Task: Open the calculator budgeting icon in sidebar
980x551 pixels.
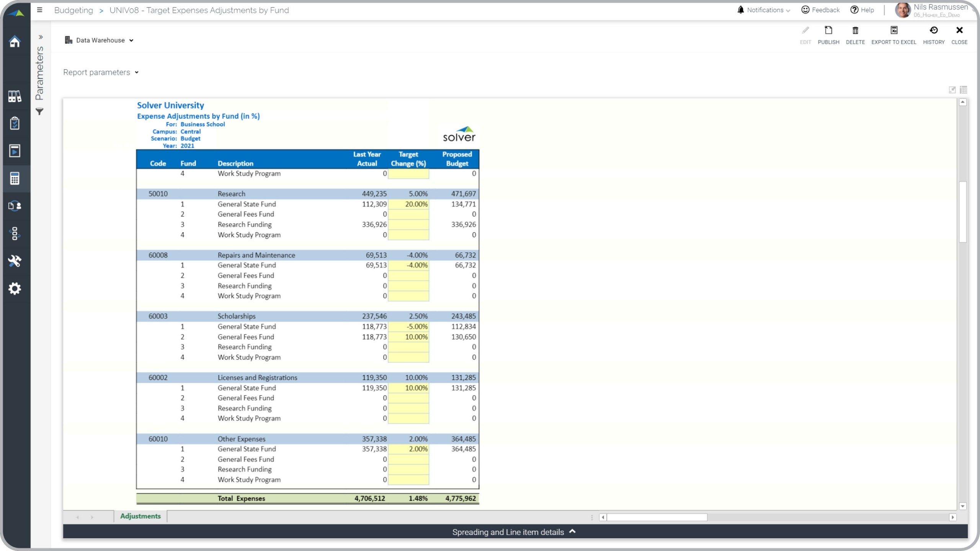Action: (15, 178)
